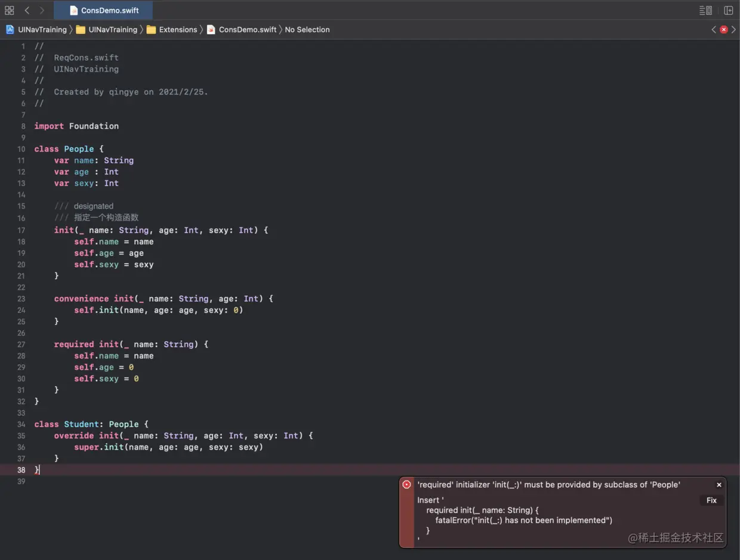Image resolution: width=740 pixels, height=560 pixels.
Task: Click 'self.init(name, age: age, sexy: 0)' call
Action: [159, 310]
